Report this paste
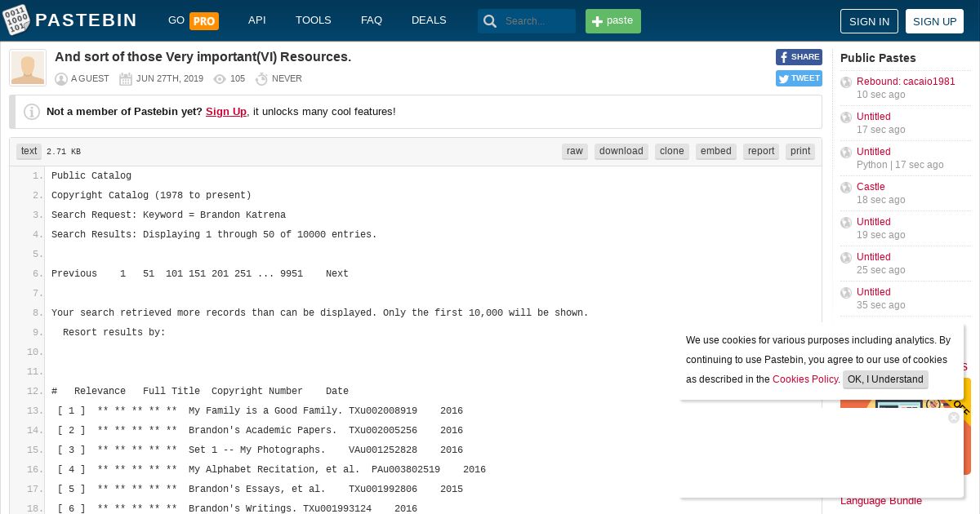This screenshot has width=980, height=514. coord(761,152)
